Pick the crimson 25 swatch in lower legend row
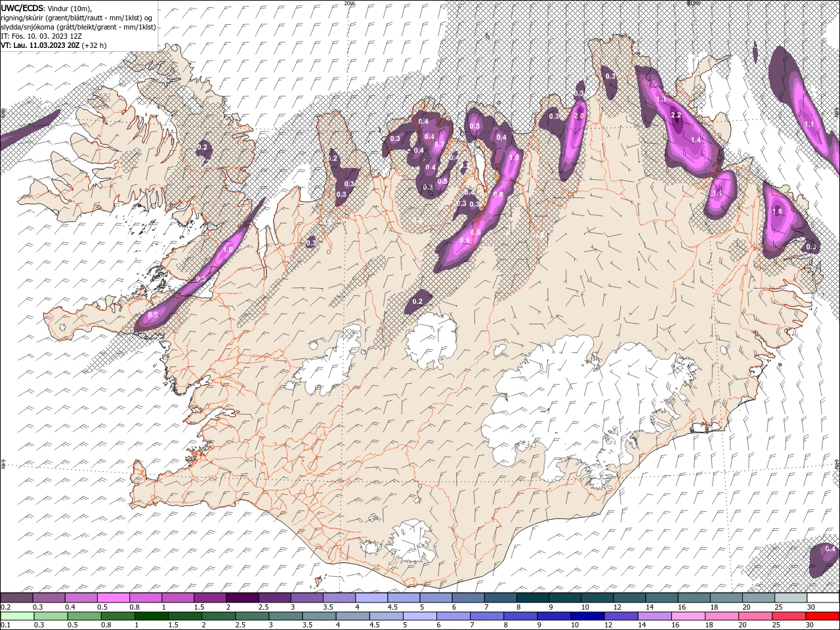The width and height of the screenshot is (840, 630). (789, 616)
